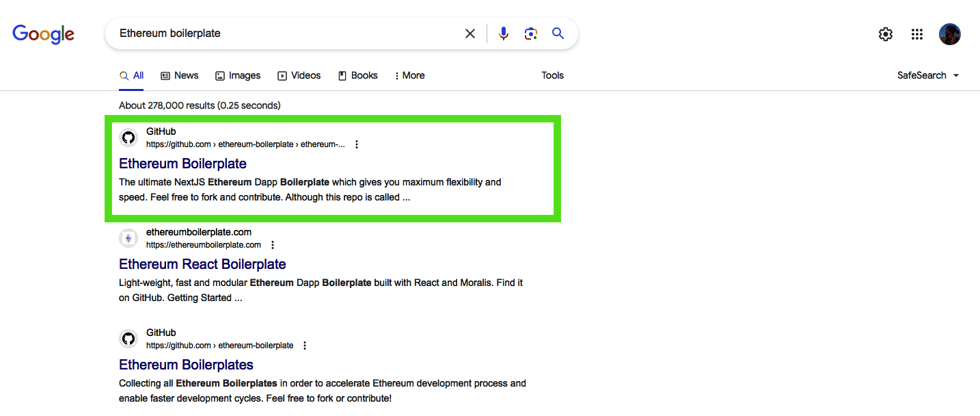
Task: Open the Ethereum Boilerplate link
Action: pos(182,164)
